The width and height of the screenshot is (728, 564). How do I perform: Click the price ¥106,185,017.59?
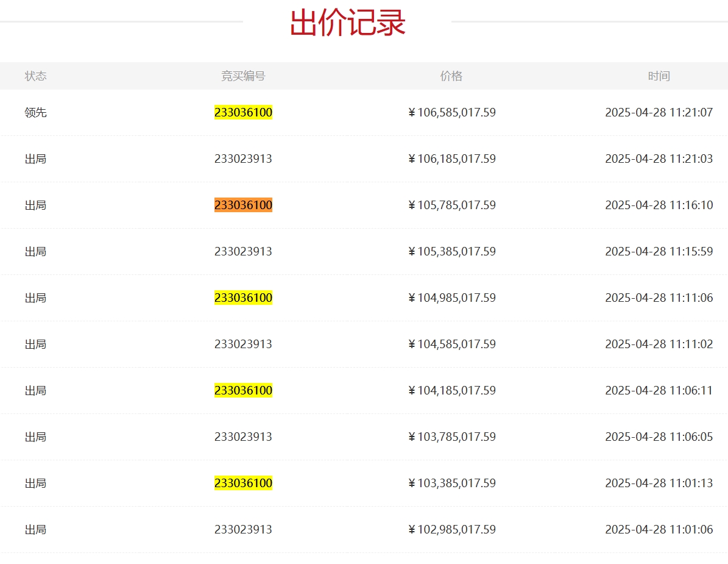click(x=452, y=159)
